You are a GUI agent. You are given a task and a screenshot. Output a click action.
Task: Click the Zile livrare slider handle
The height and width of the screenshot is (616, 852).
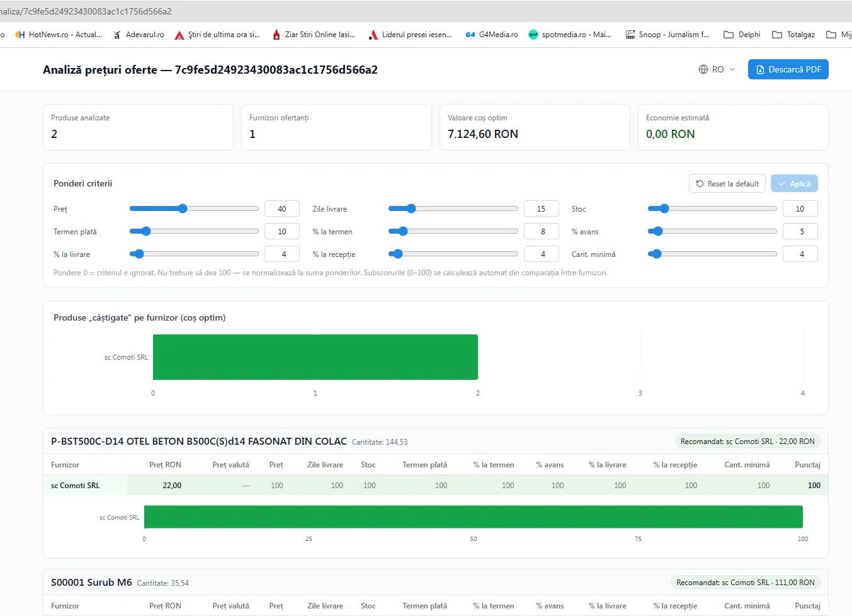pos(411,208)
